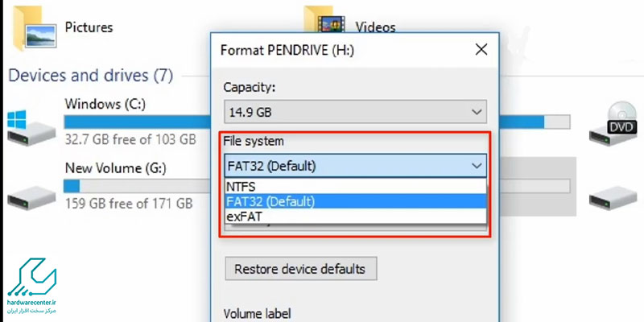Click the 14.9 GB capacity field
This screenshot has width=644, height=322.
[x=356, y=112]
